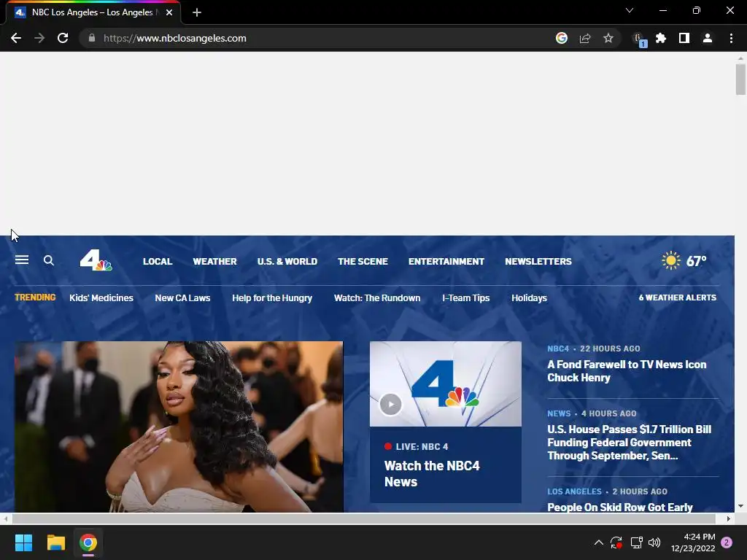The height and width of the screenshot is (560, 747).
Task: Open the hamburger menu on NBC site
Action: (x=22, y=260)
